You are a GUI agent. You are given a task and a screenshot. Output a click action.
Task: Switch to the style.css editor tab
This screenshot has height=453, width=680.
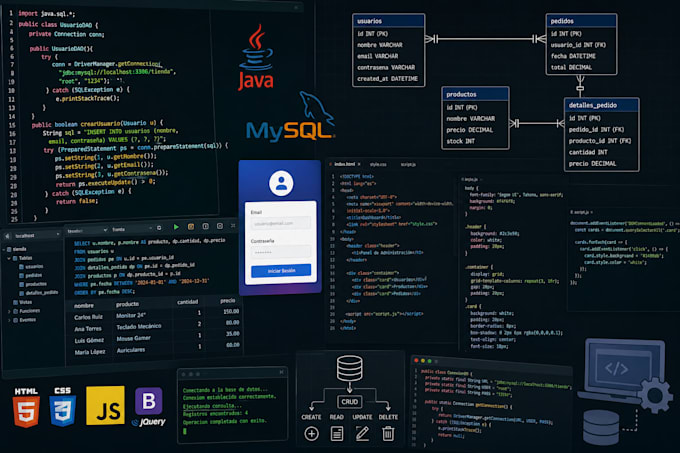[378, 165]
